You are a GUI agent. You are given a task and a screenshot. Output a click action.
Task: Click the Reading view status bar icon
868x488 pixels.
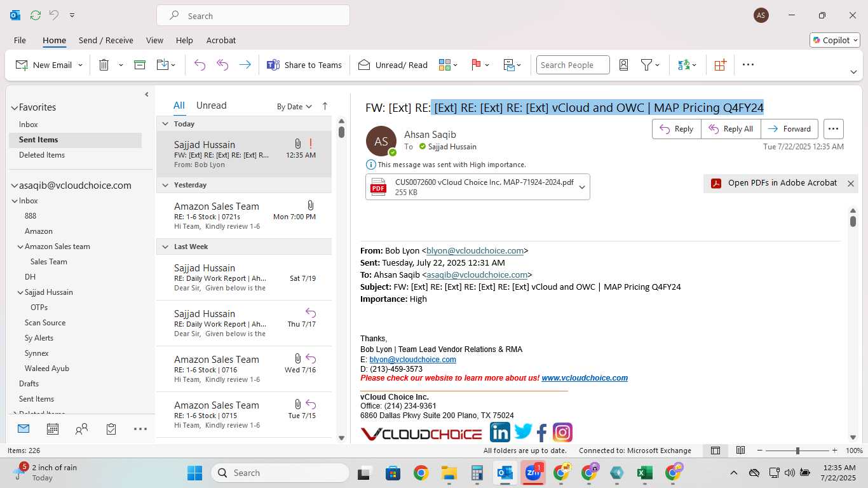(740, 451)
